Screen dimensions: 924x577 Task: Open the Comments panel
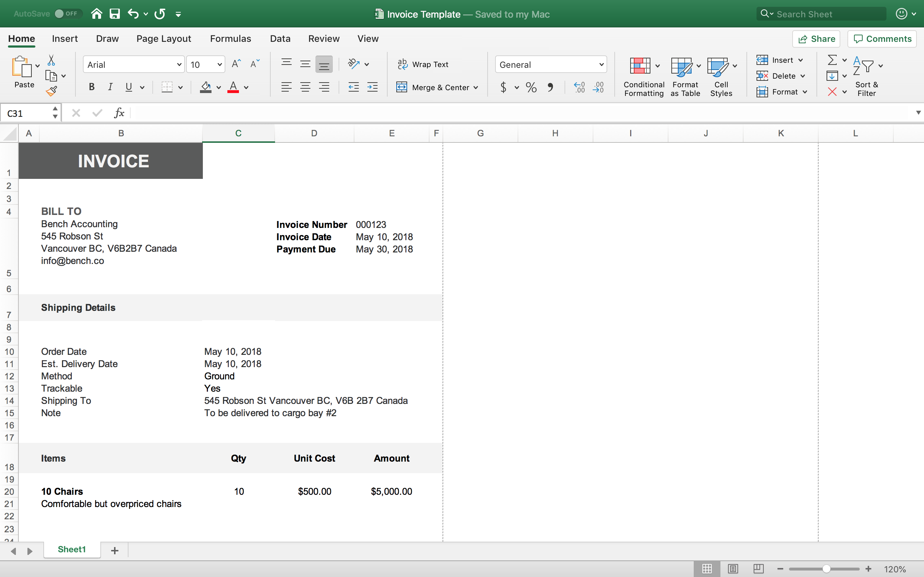click(x=882, y=39)
